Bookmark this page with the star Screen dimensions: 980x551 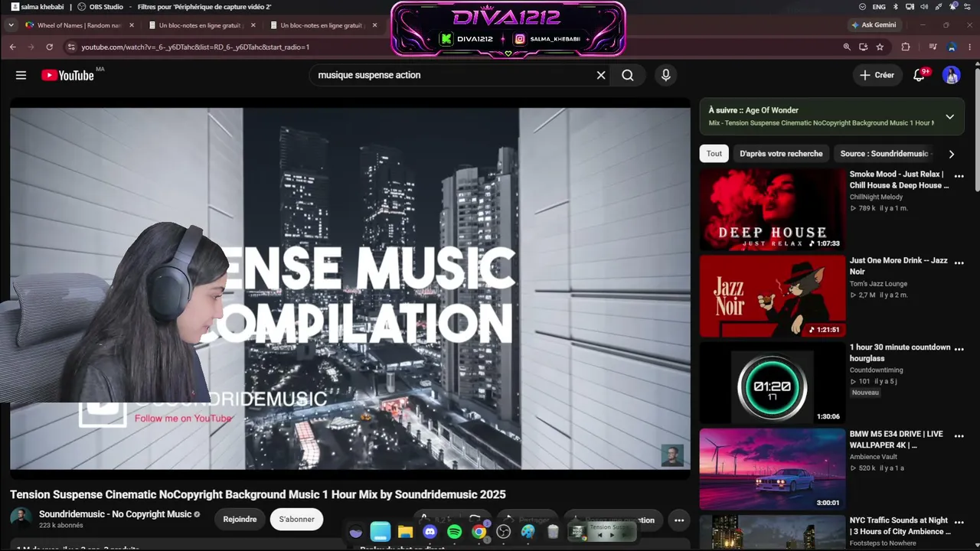coord(880,47)
